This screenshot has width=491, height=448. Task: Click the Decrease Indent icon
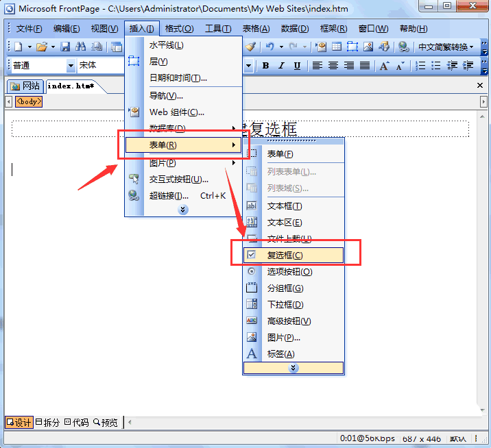[452, 66]
